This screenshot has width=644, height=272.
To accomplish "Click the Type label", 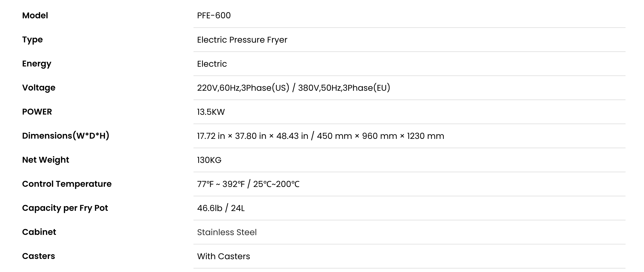I will (32, 40).
